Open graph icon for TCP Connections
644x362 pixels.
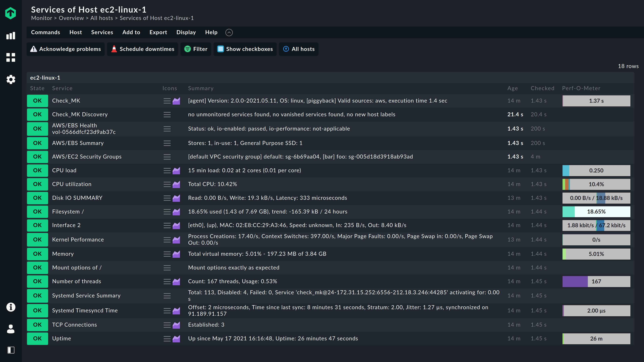pos(176,325)
